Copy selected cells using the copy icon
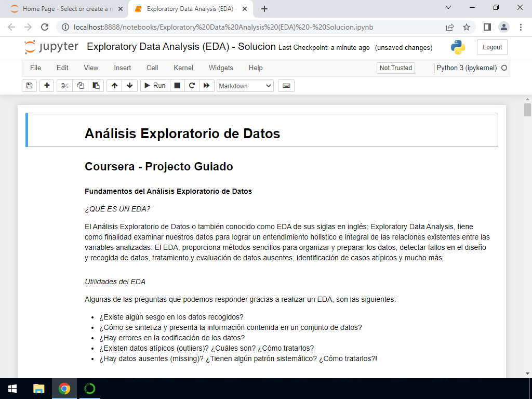 pos(81,86)
